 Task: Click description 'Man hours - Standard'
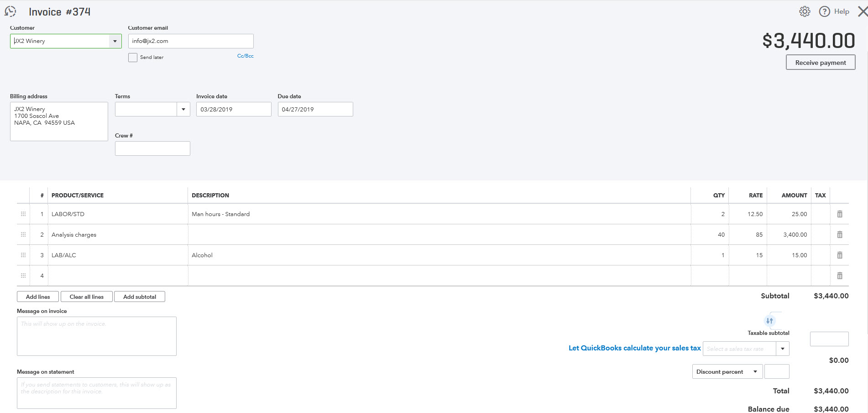(x=220, y=214)
